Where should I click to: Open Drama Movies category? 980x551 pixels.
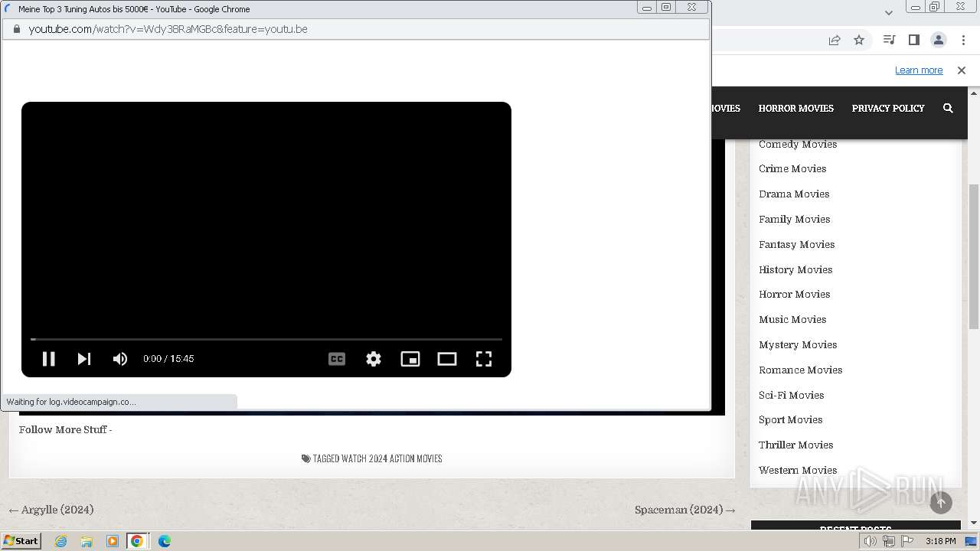[794, 194]
